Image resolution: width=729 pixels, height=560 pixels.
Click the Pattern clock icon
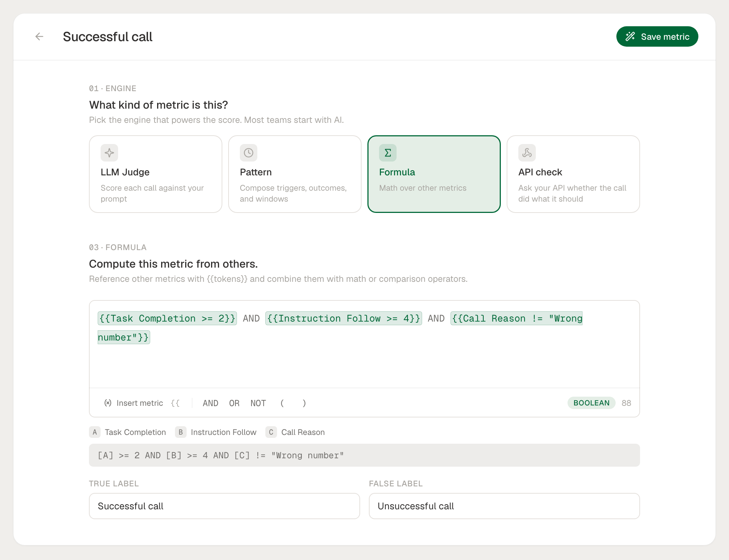tap(249, 153)
